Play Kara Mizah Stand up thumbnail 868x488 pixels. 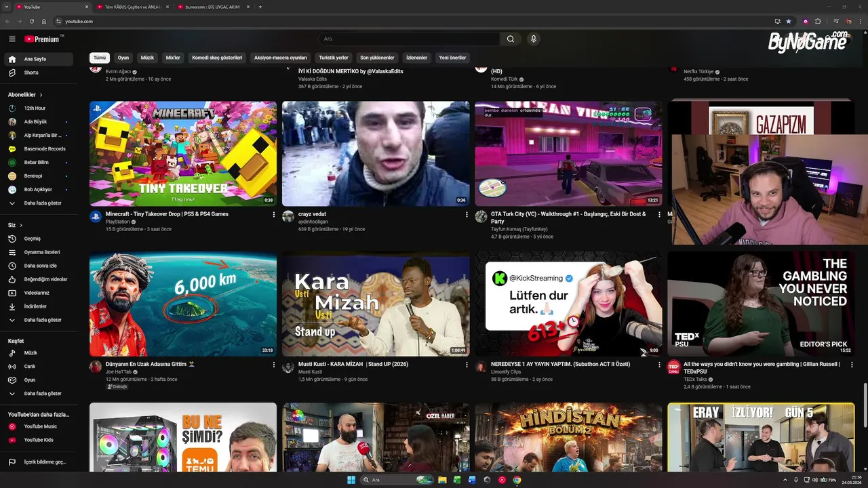coord(376,304)
